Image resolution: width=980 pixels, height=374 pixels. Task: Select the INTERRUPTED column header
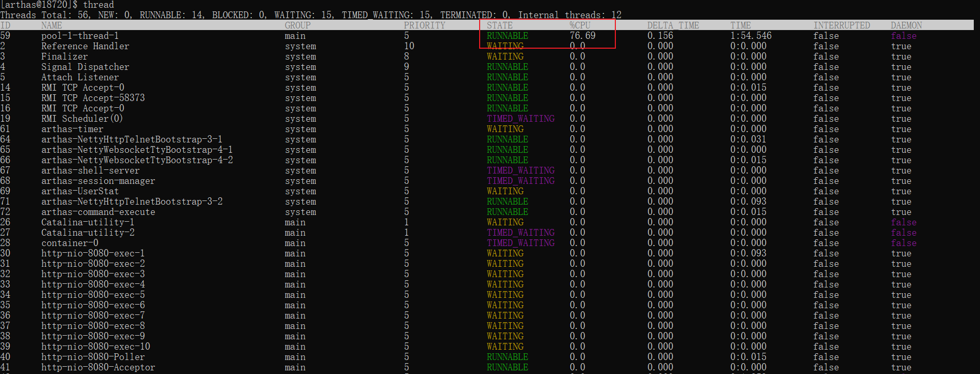[x=841, y=25]
